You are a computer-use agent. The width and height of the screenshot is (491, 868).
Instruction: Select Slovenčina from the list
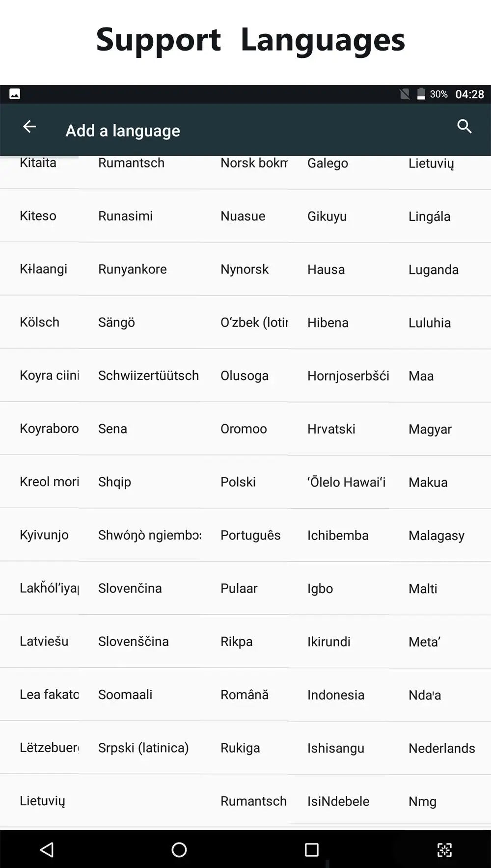coord(130,588)
